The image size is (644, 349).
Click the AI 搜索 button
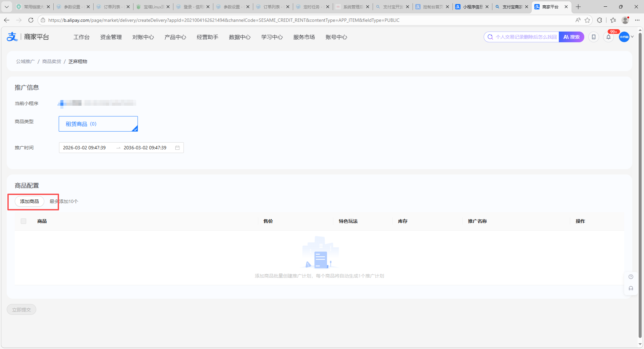pos(572,37)
